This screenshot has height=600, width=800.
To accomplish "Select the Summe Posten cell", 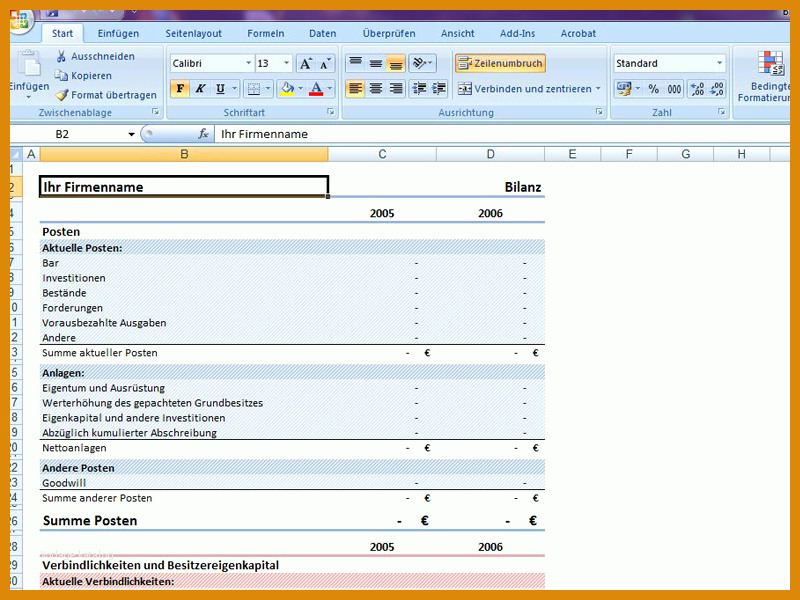I will pos(90,521).
